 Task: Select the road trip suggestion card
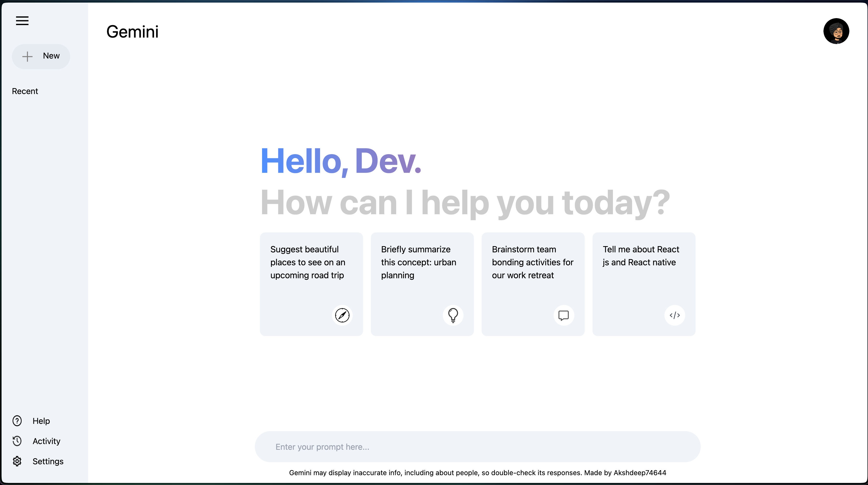[311, 284]
